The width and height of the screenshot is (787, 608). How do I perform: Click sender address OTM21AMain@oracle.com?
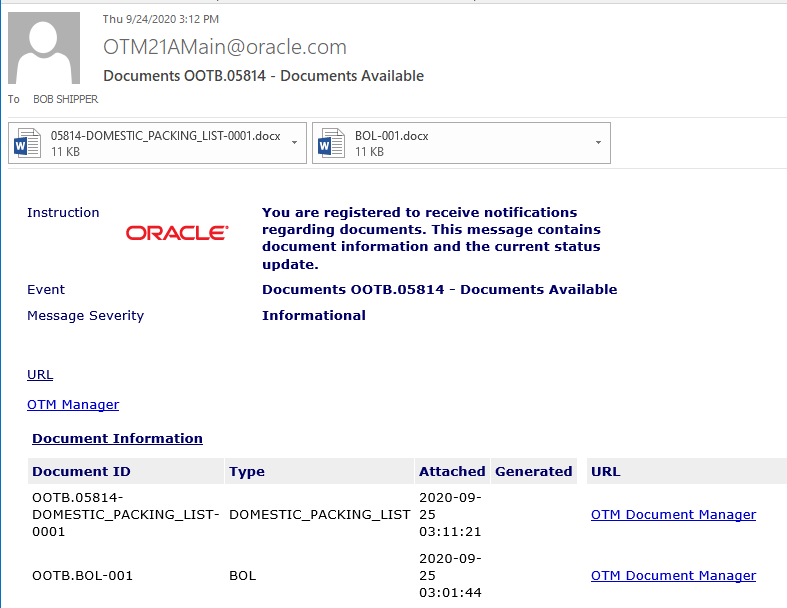(x=225, y=47)
